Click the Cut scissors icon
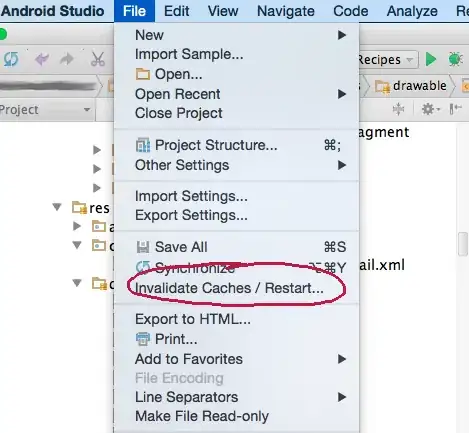 click(x=98, y=59)
